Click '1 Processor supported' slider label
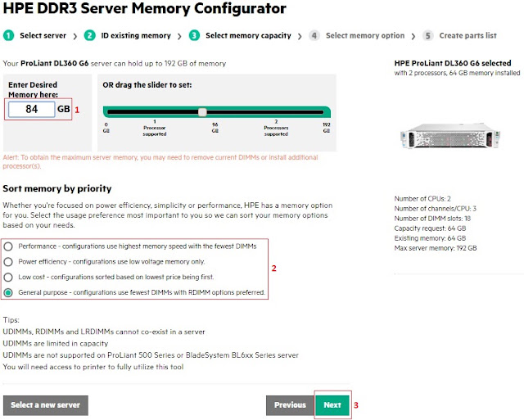 coord(155,128)
